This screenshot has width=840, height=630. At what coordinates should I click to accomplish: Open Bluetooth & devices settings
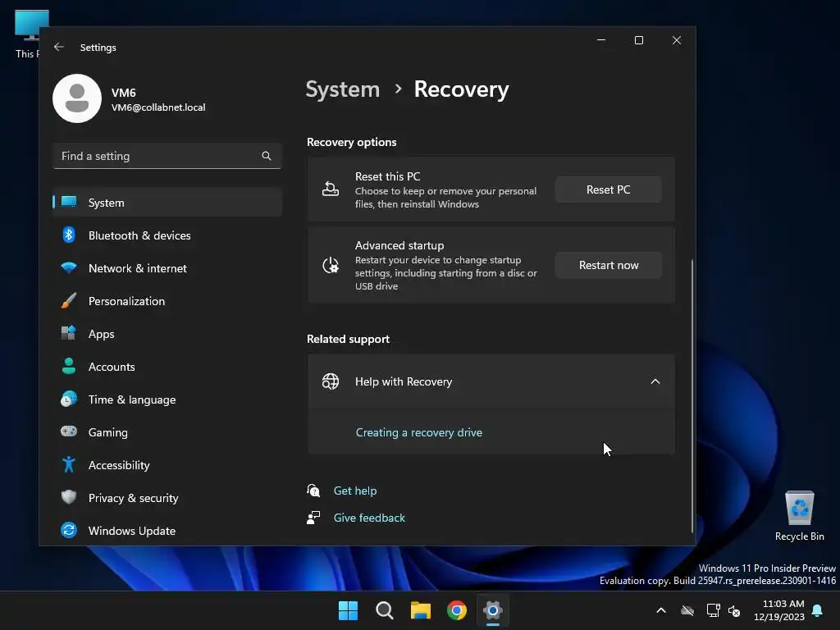point(167,235)
